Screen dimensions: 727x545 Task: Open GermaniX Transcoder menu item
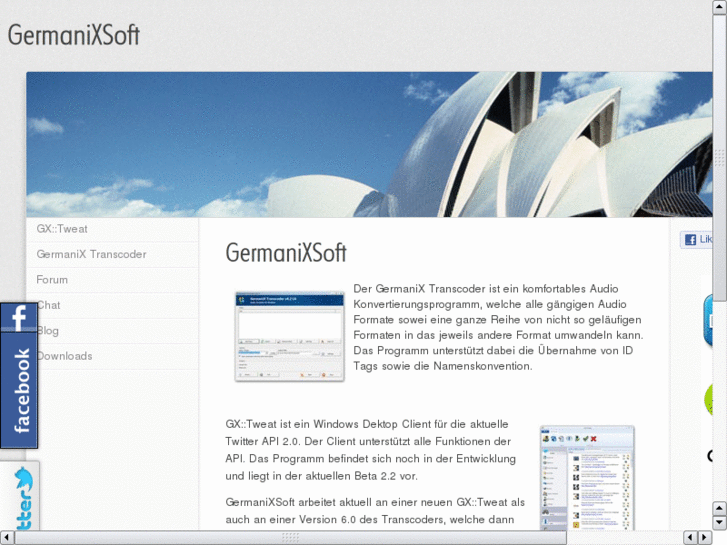91,254
